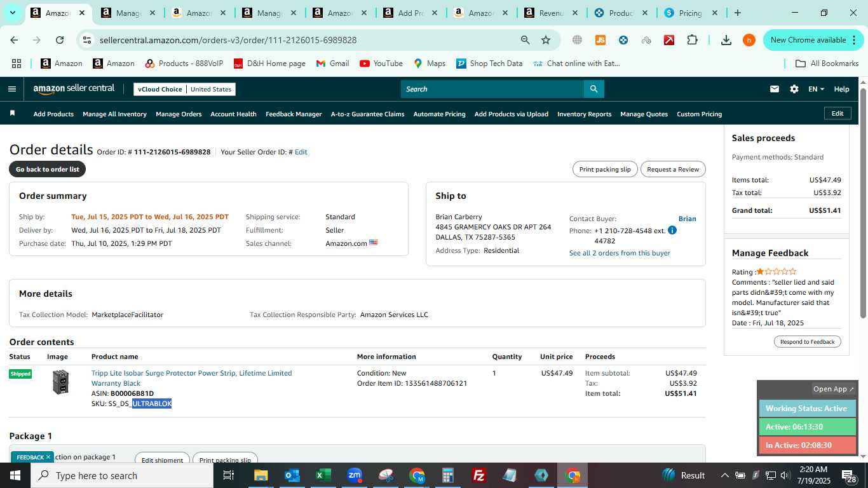Expand the Open App widget

pyautogui.click(x=834, y=389)
